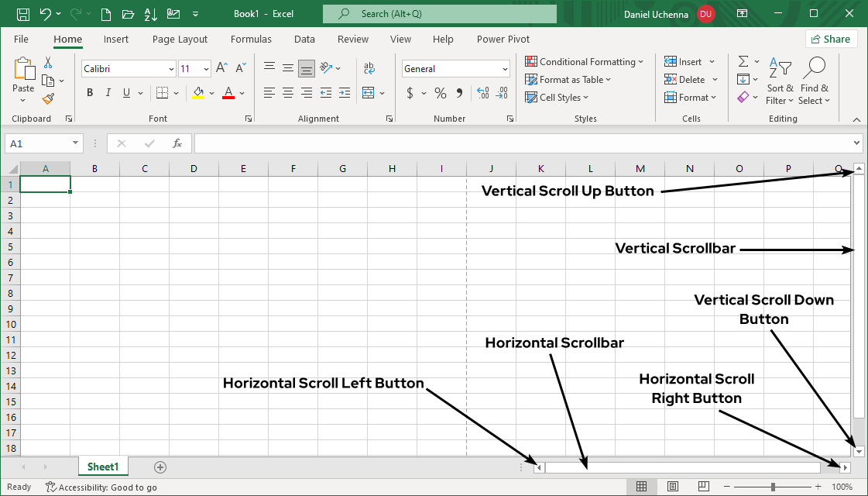Click the Wrap Text icon

click(369, 67)
